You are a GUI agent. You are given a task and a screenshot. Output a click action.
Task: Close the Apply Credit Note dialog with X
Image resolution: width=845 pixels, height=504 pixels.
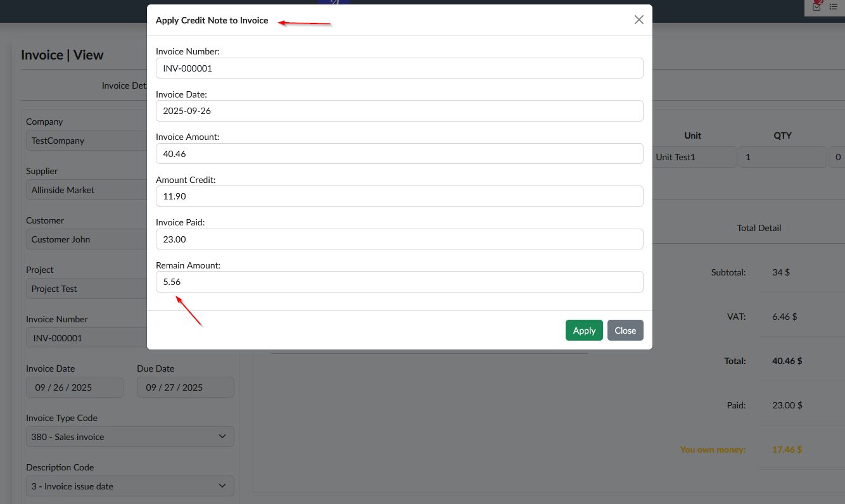[x=639, y=20]
